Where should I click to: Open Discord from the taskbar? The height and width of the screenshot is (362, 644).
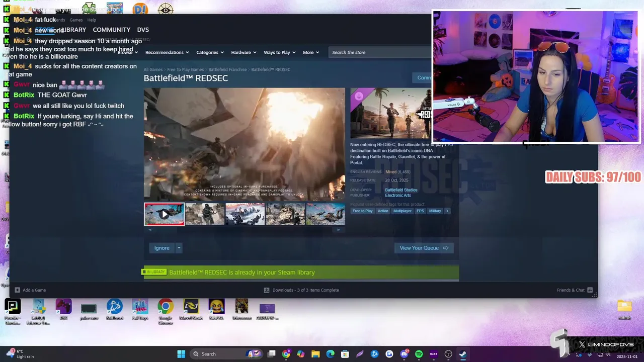click(x=404, y=354)
